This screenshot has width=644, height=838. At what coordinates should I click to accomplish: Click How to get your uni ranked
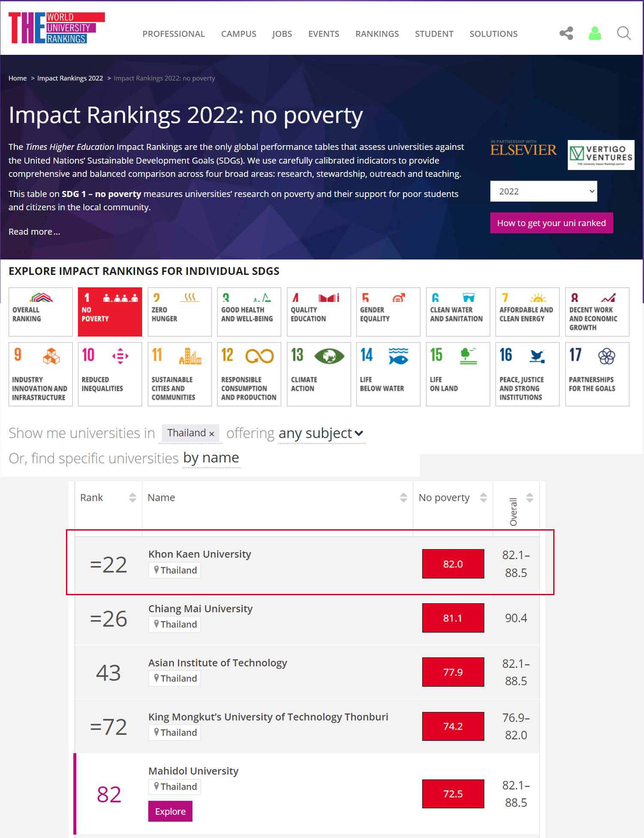click(x=552, y=223)
